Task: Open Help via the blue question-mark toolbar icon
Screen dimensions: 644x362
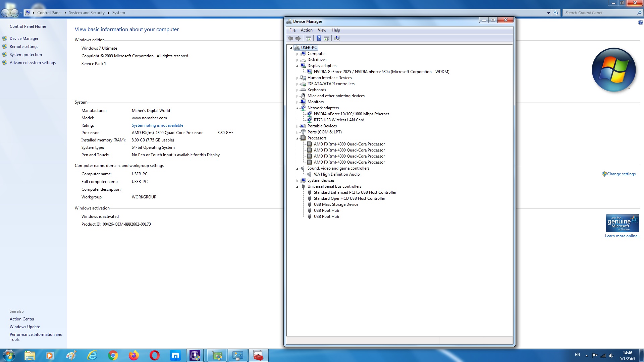Action: 319,39
